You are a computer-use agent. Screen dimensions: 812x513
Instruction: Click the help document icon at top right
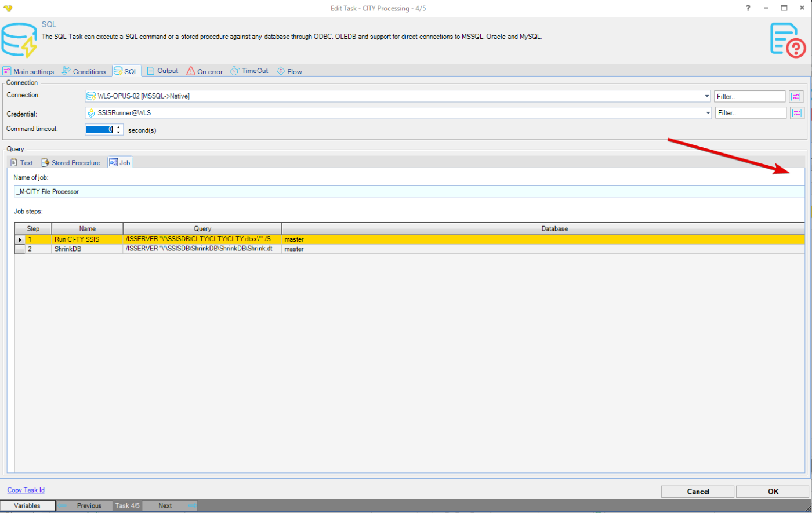coord(787,40)
